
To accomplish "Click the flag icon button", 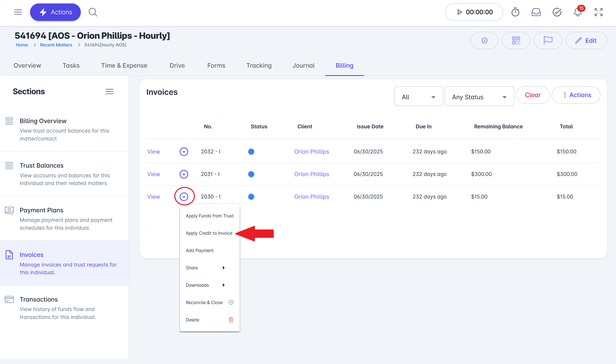I will [x=548, y=40].
